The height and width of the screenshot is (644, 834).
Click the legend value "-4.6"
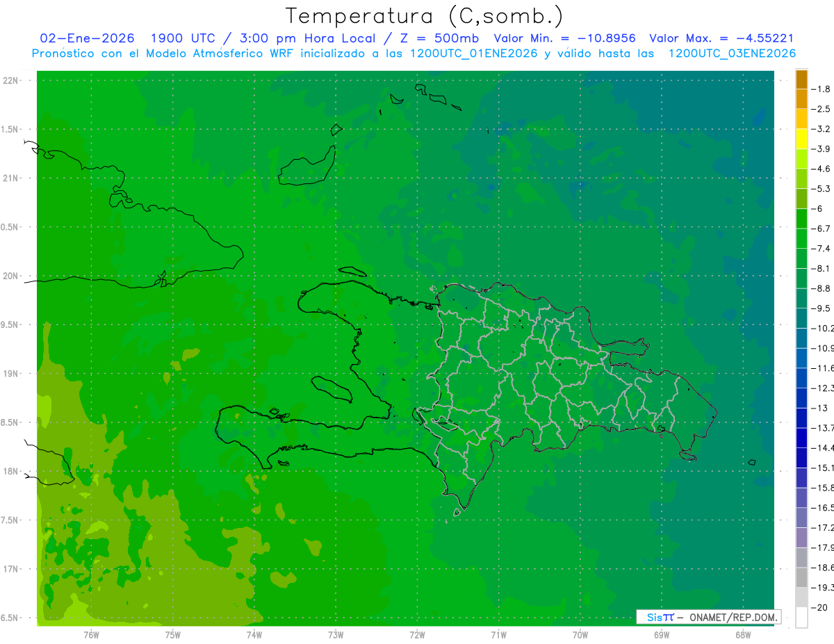(x=821, y=169)
